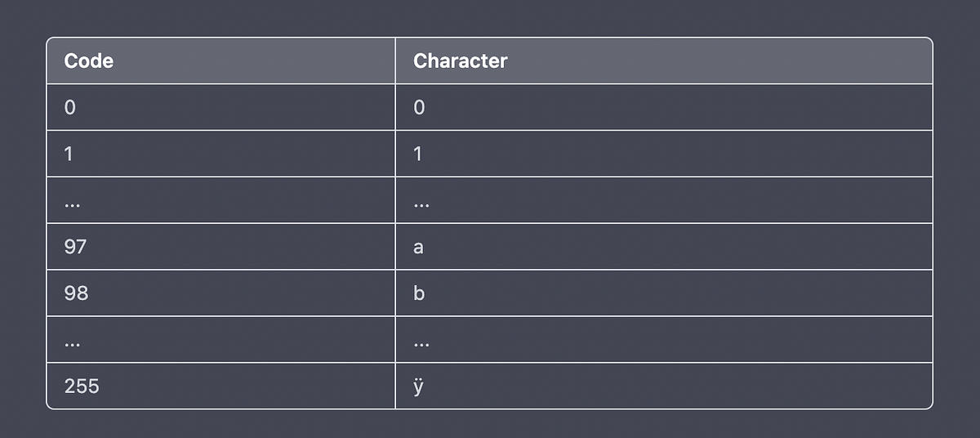Click the Code ellipsis cell above 255
This screenshot has height=438, width=980.
[x=72, y=341]
